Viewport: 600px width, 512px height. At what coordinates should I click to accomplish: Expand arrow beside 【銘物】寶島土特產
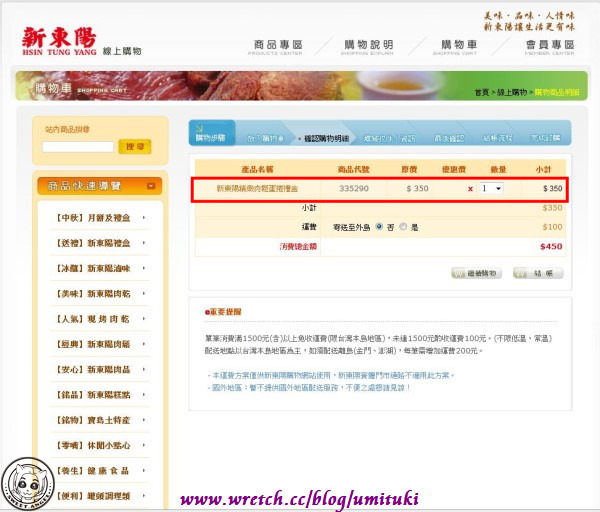(144, 420)
